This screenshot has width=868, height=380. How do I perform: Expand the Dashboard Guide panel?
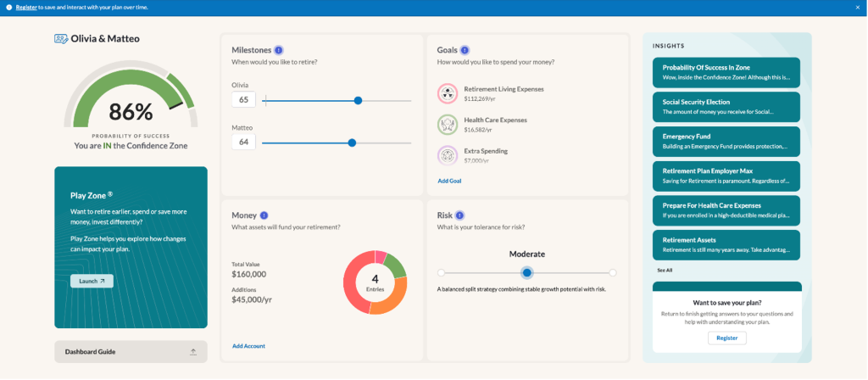[193, 351]
